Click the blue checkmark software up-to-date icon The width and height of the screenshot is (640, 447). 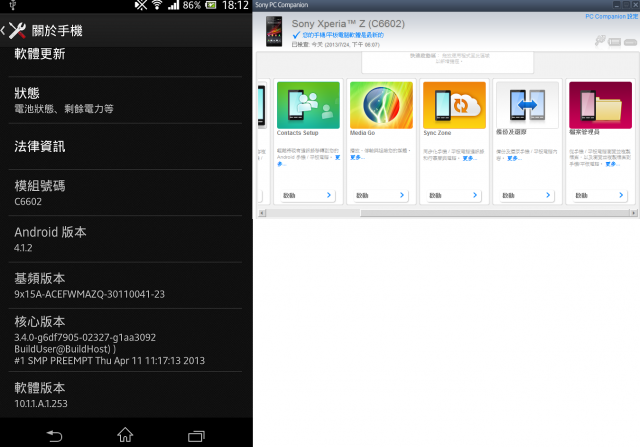296,35
